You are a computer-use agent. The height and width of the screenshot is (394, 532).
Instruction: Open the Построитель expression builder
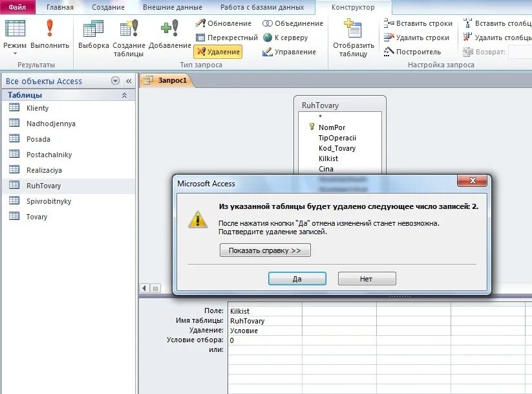point(412,52)
